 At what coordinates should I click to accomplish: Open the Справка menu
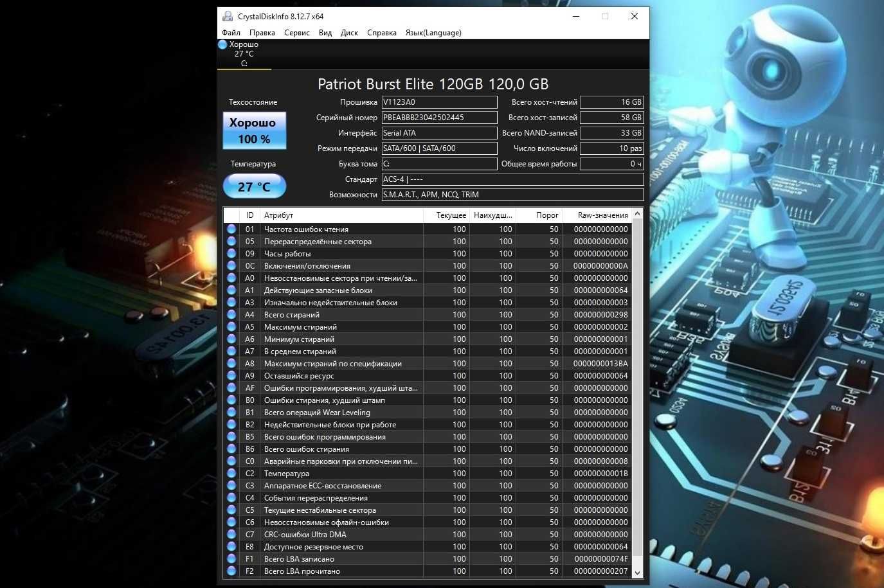pyautogui.click(x=382, y=33)
